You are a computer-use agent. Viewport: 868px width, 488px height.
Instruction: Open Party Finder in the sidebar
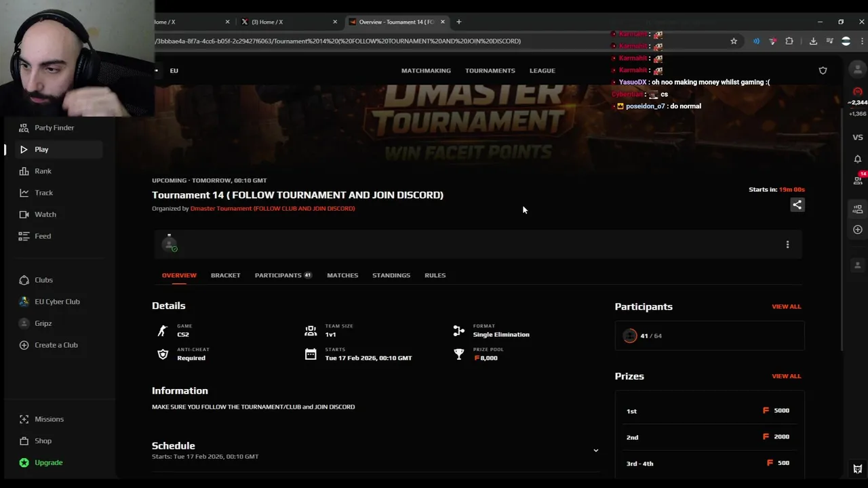pyautogui.click(x=54, y=127)
